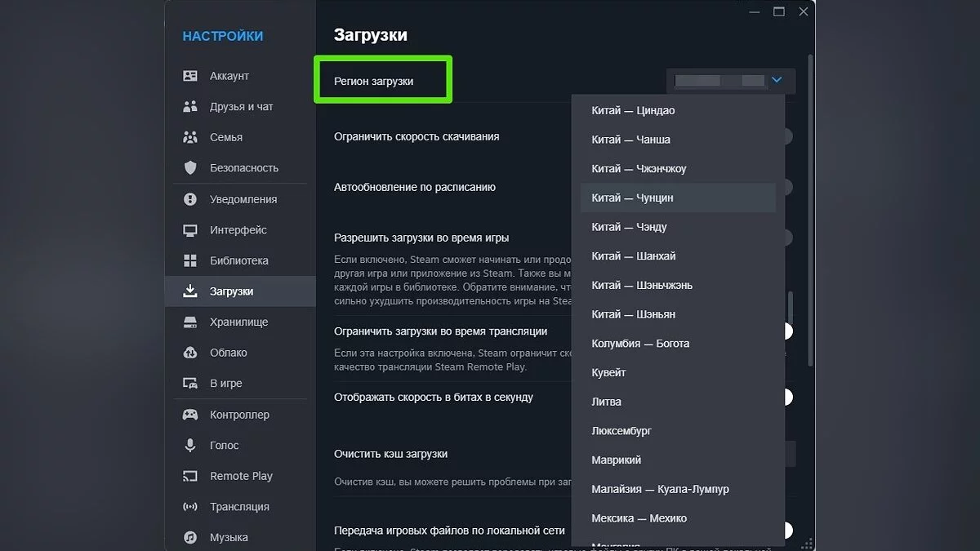
Task: Open Remote Play settings section
Action: [x=240, y=476]
